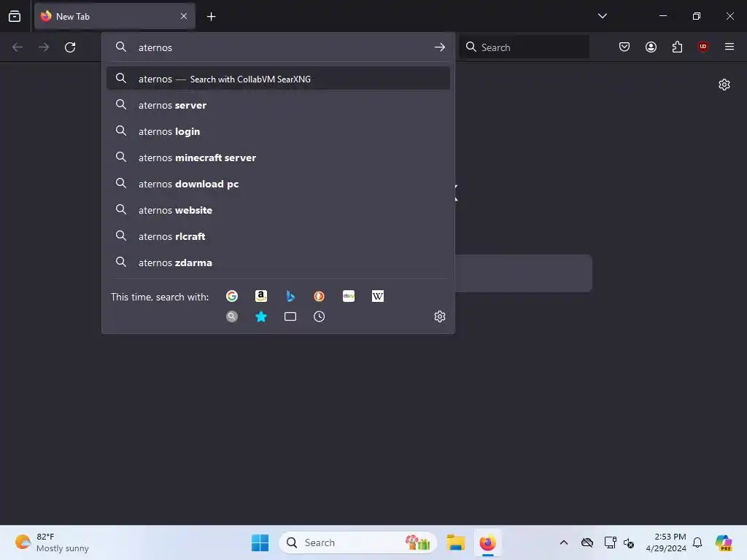The width and height of the screenshot is (747, 560).
Task: Open the notifications bell
Action: coord(697,542)
